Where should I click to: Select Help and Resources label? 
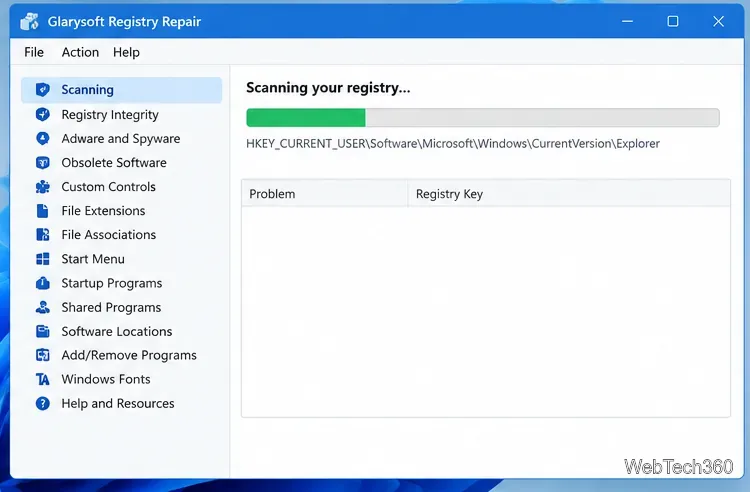click(x=118, y=404)
